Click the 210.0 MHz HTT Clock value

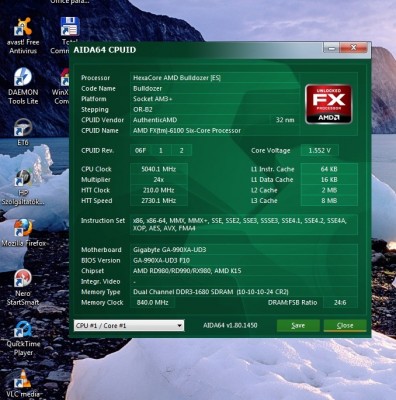[x=159, y=190]
